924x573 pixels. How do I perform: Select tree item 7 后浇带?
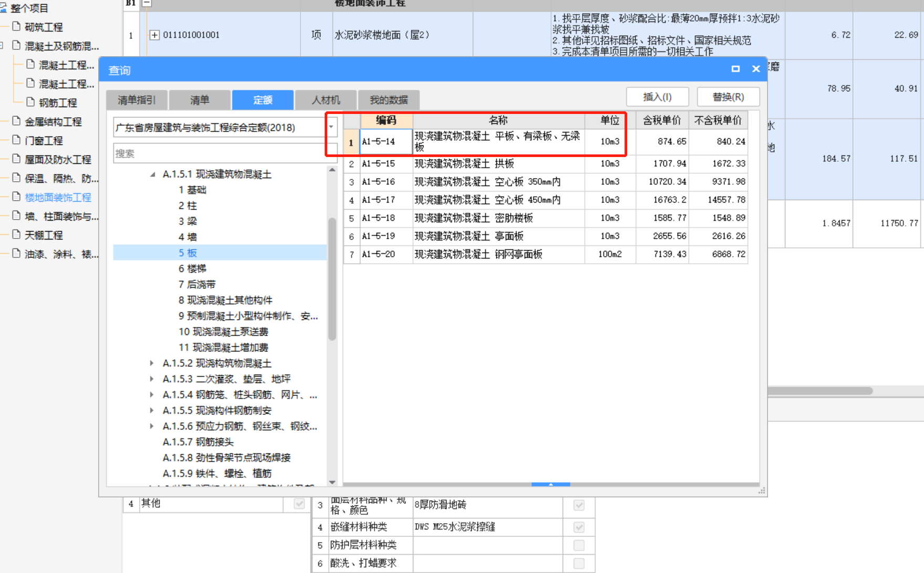tap(197, 284)
